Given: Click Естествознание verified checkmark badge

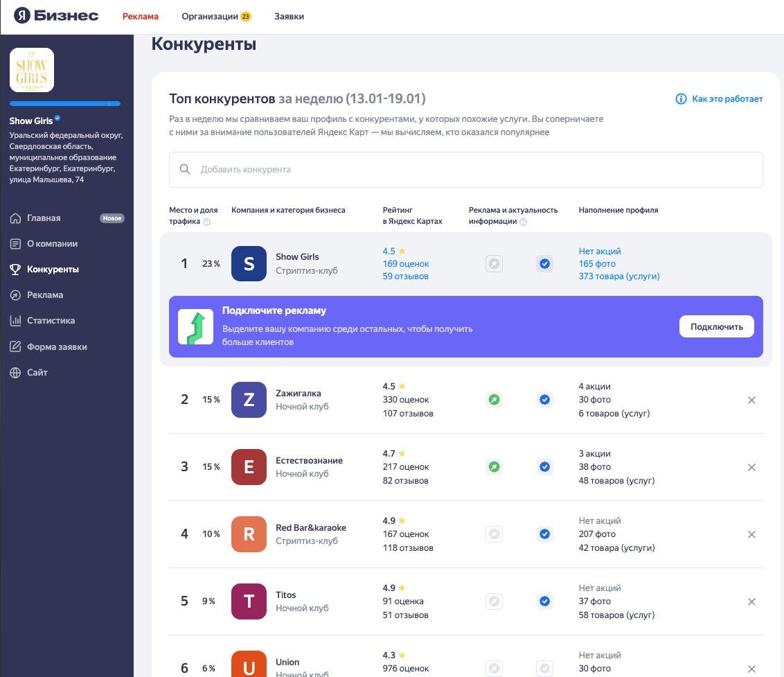Looking at the screenshot, I should point(544,467).
